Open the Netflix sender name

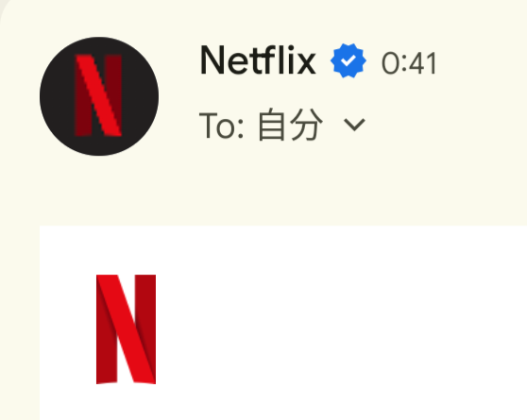tap(258, 60)
